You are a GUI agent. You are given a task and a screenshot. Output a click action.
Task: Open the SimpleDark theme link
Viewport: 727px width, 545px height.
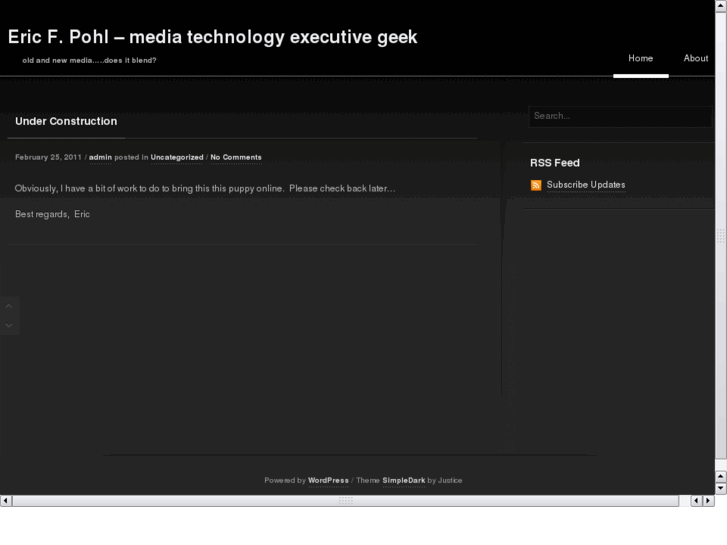click(x=403, y=480)
